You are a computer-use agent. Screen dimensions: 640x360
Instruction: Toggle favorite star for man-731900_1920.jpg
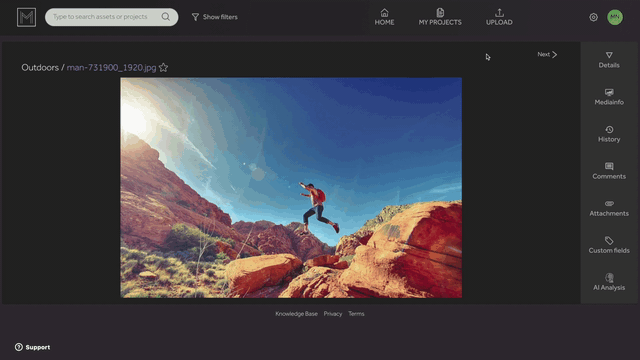coord(163,67)
